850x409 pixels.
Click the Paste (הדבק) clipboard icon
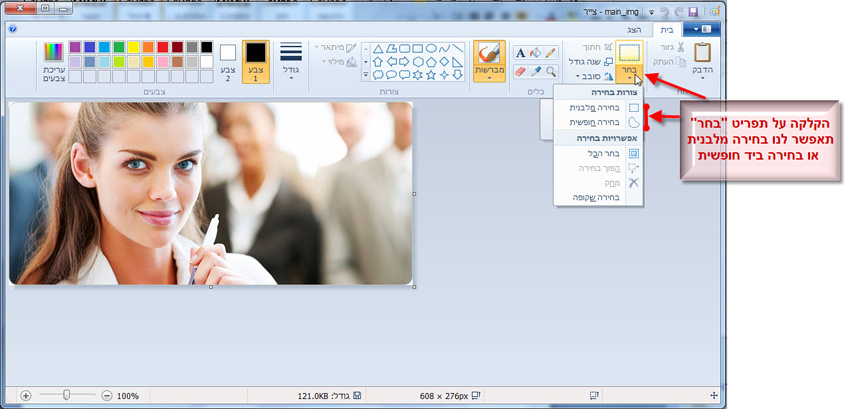coord(703,52)
